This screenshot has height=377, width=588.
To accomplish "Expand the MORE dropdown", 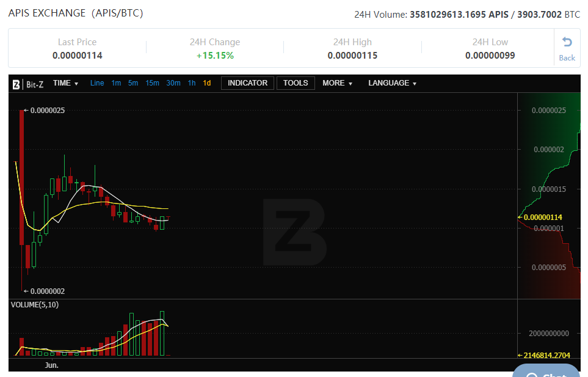I will coord(337,83).
